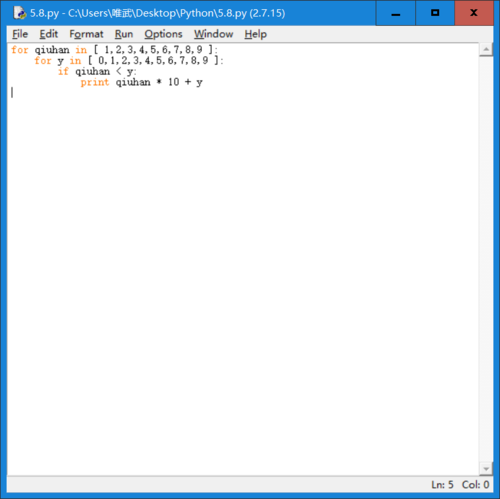Place cursor on the print statement line
Screen dimensions: 500x499
[142, 82]
